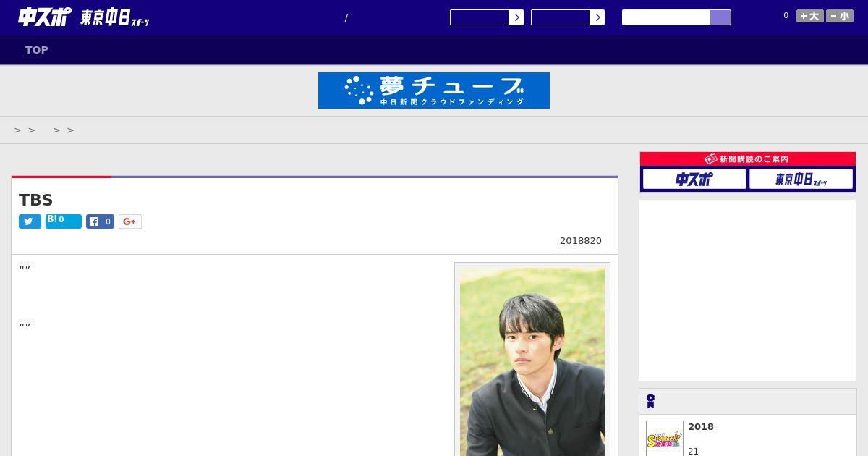
Task: Click the purple search submit button
Action: click(720, 17)
